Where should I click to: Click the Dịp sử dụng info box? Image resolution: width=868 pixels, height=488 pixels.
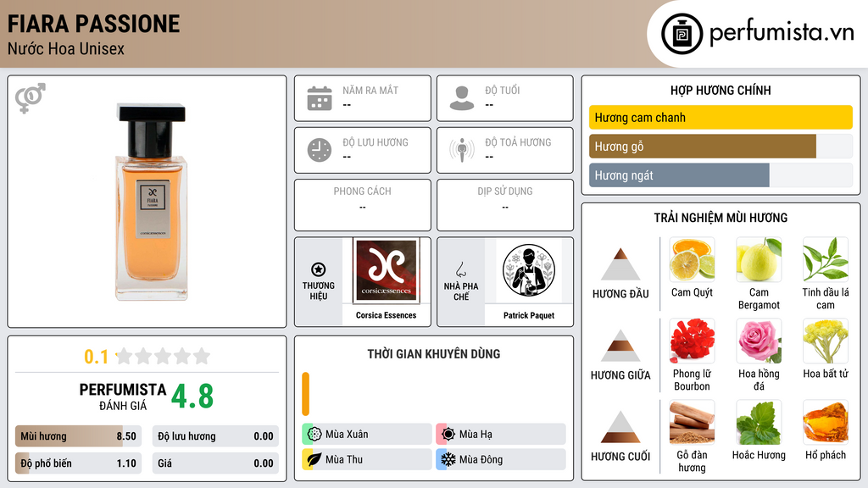[x=505, y=205]
